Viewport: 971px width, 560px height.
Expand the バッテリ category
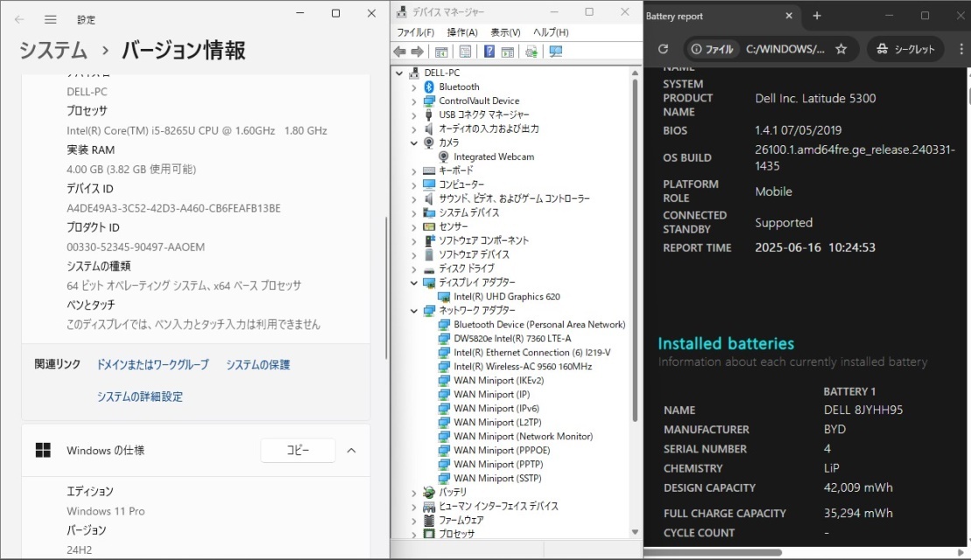click(x=414, y=493)
